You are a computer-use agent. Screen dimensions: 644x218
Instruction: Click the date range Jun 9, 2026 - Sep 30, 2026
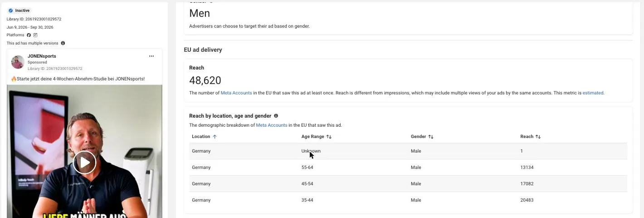point(30,27)
